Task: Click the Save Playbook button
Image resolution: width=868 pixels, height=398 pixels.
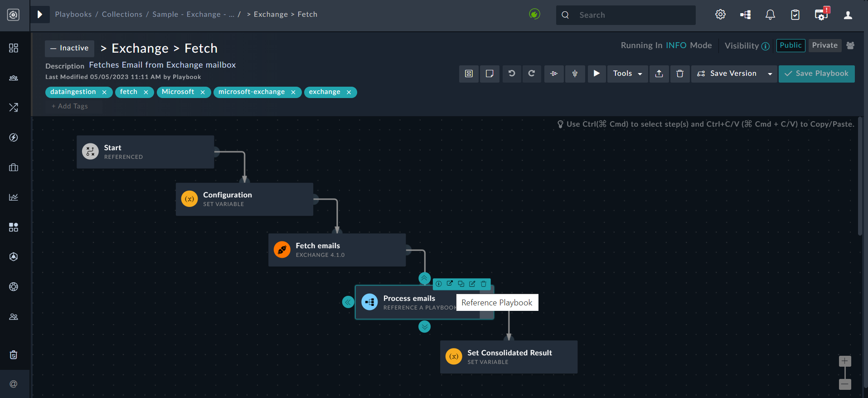Action: tap(816, 74)
